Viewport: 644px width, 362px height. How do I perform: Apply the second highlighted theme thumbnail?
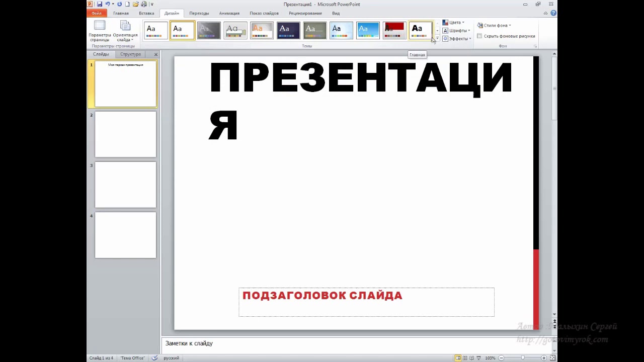182,30
